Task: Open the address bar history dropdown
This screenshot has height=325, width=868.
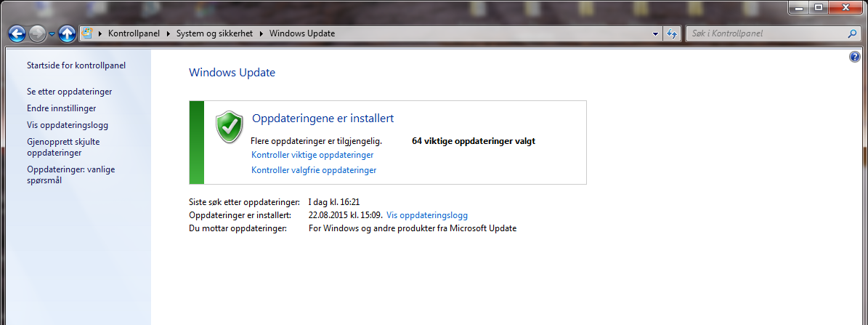Action: tap(657, 33)
